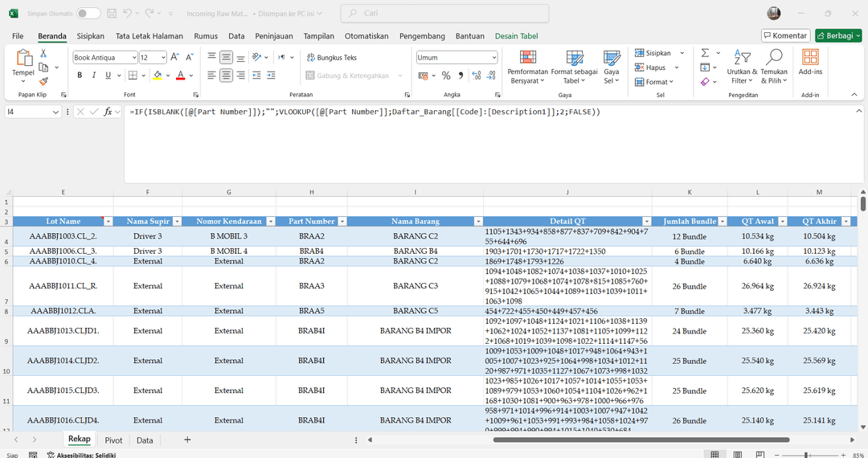Click the Add-ins icon
Viewport: 868px width, 458px height.
coord(810,62)
